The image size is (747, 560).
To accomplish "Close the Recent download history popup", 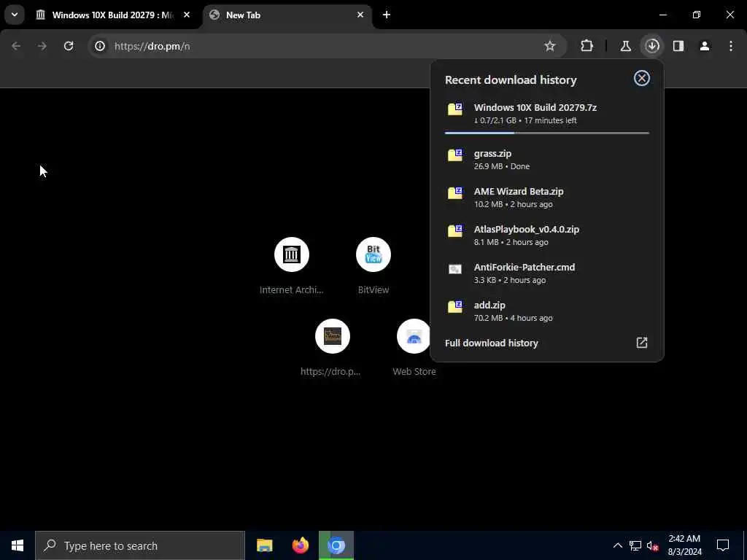I will tap(642, 78).
